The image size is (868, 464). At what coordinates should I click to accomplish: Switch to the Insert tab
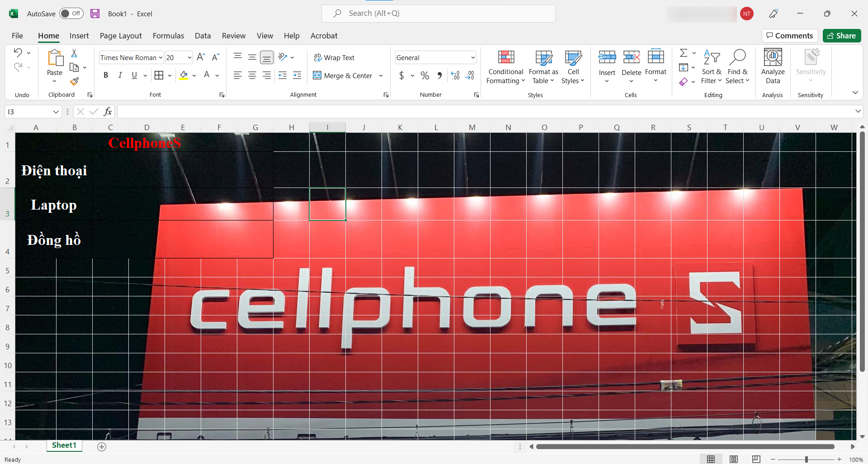click(79, 36)
